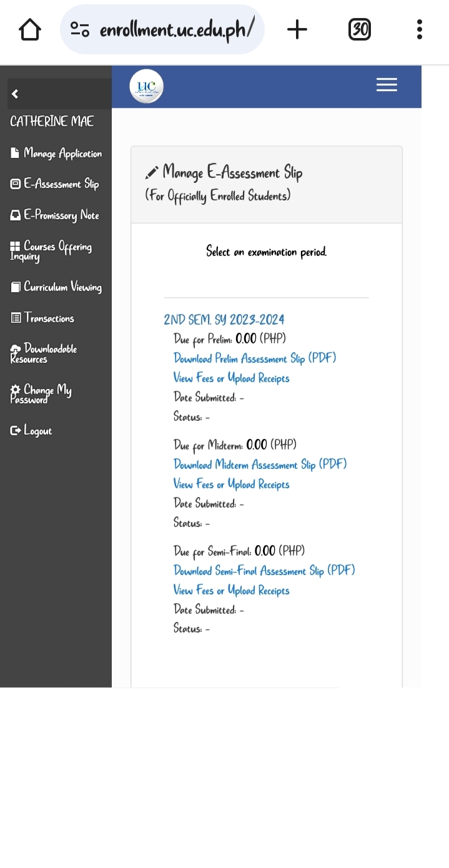Viewport: 449px width, 868px height.
Task: View Transactions in the sidebar
Action: click(42, 318)
